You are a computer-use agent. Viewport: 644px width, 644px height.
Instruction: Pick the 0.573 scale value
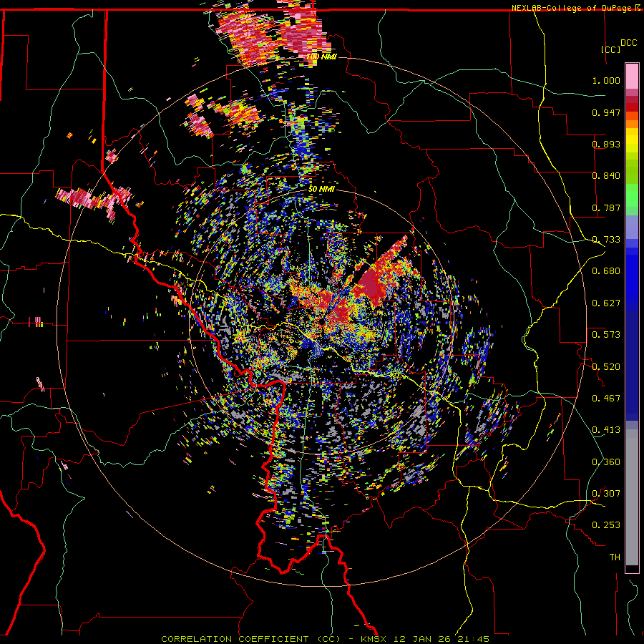point(606,335)
